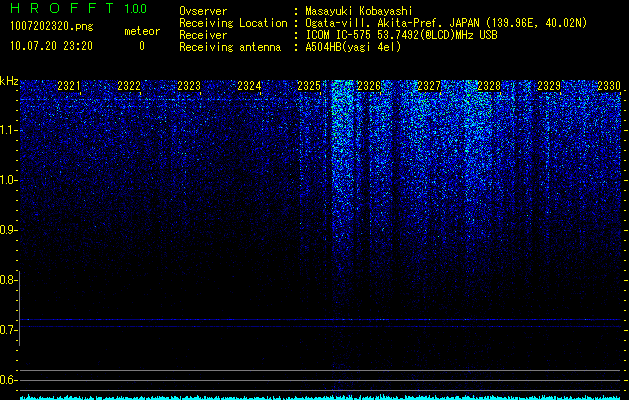Click the kHz axis unit label
Screen dimensions: 629x400
tap(9, 81)
